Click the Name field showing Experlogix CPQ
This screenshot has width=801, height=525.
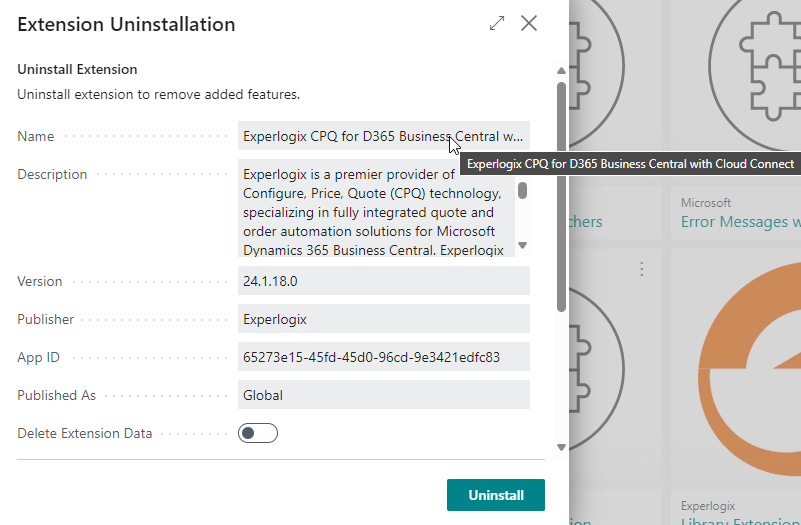(x=384, y=136)
